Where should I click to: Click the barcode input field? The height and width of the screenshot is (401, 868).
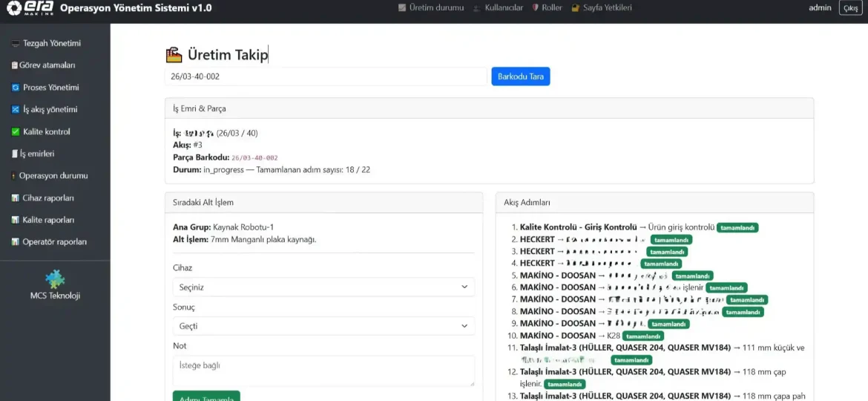326,76
